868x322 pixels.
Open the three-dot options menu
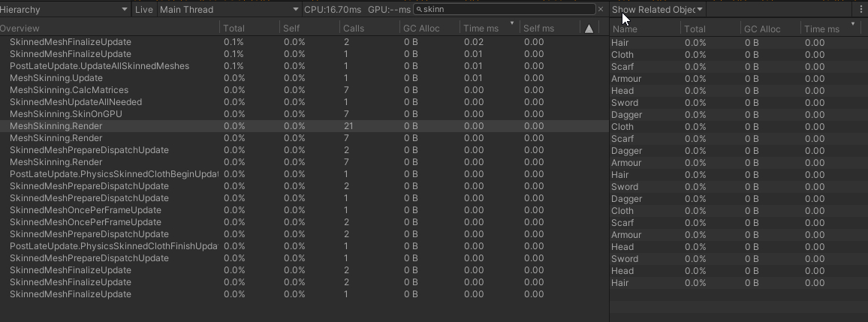[860, 10]
